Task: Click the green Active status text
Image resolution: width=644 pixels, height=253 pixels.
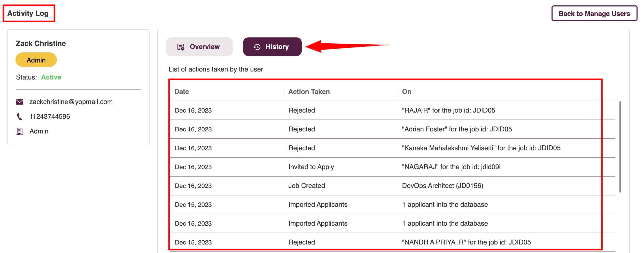Action: (51, 77)
